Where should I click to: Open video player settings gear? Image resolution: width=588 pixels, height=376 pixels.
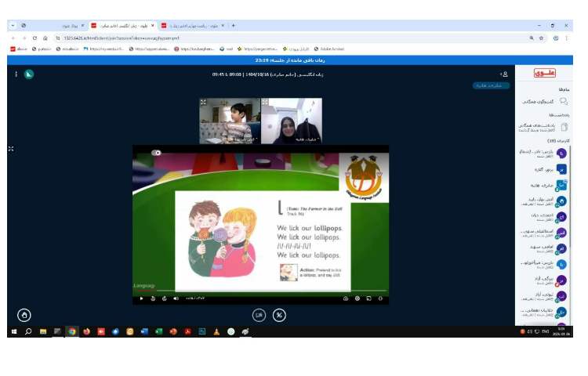[358, 298]
